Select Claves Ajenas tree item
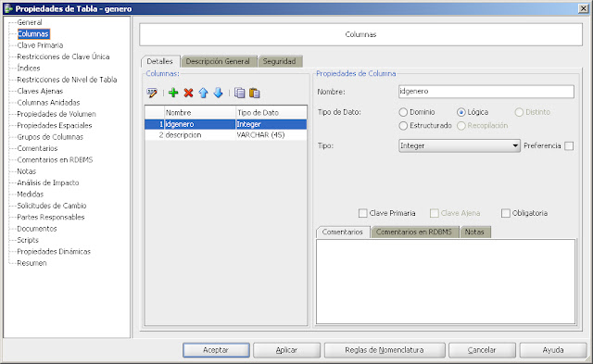The height and width of the screenshot is (364, 593). 40,91
